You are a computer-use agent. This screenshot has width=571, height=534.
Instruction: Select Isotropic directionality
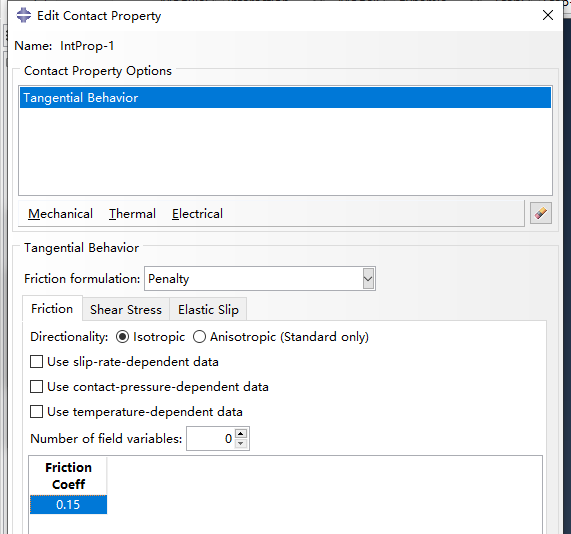pos(122,337)
